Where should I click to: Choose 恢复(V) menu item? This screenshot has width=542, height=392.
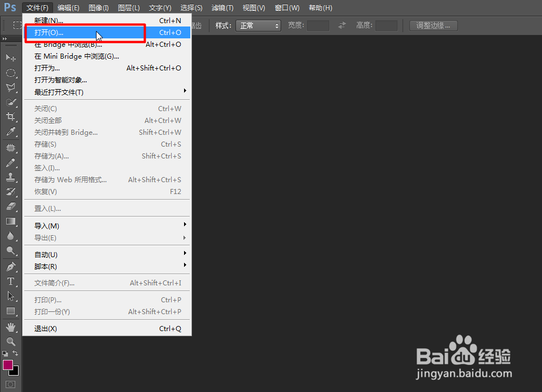pyautogui.click(x=107, y=191)
